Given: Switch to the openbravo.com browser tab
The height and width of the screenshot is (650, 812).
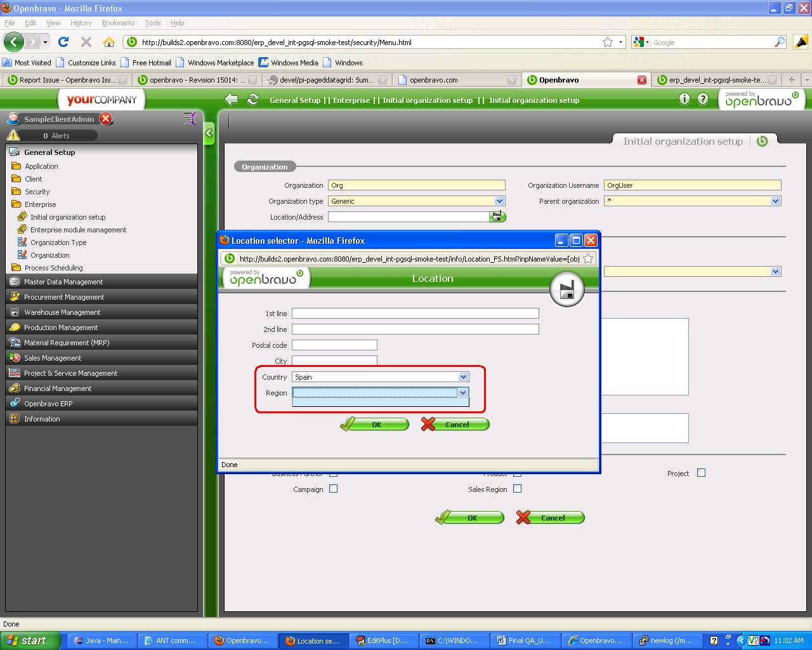Looking at the screenshot, I should click(434, 80).
